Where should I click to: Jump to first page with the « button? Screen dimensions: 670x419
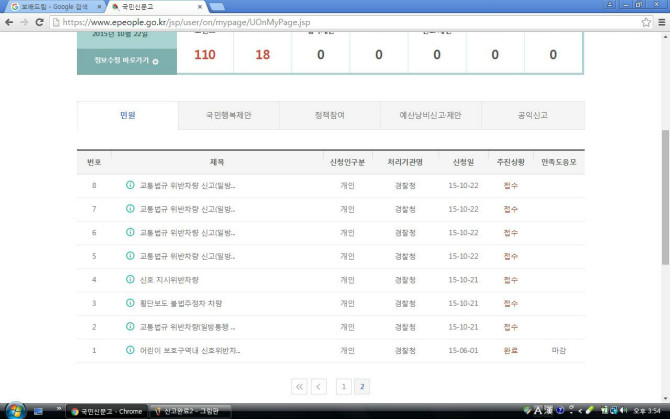[x=299, y=387]
